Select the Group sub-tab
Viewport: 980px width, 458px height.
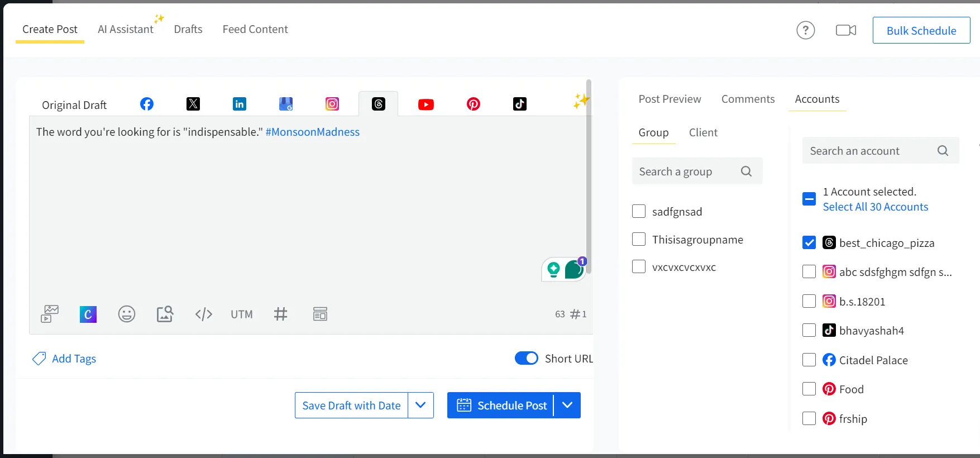(653, 133)
